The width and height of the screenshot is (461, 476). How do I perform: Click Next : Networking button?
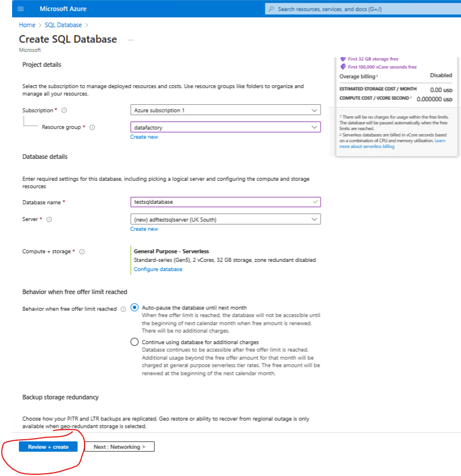120,447
